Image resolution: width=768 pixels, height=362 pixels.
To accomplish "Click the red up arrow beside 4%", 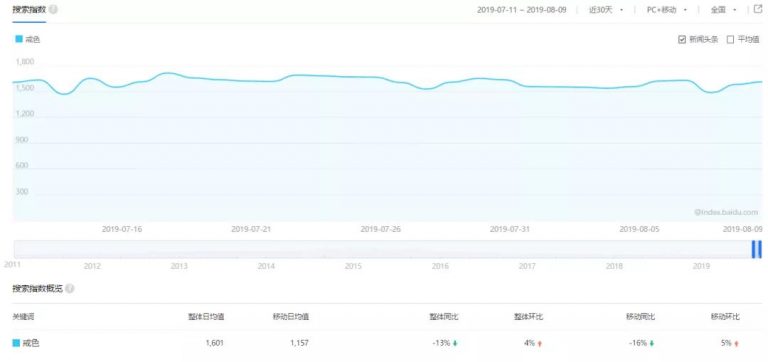I will pos(540,344).
